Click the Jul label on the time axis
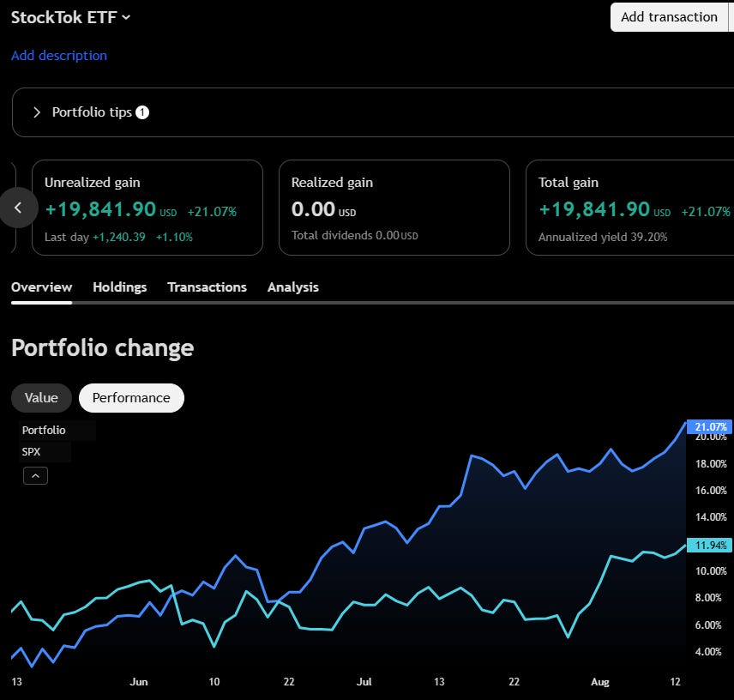This screenshot has width=734, height=700. (364, 682)
